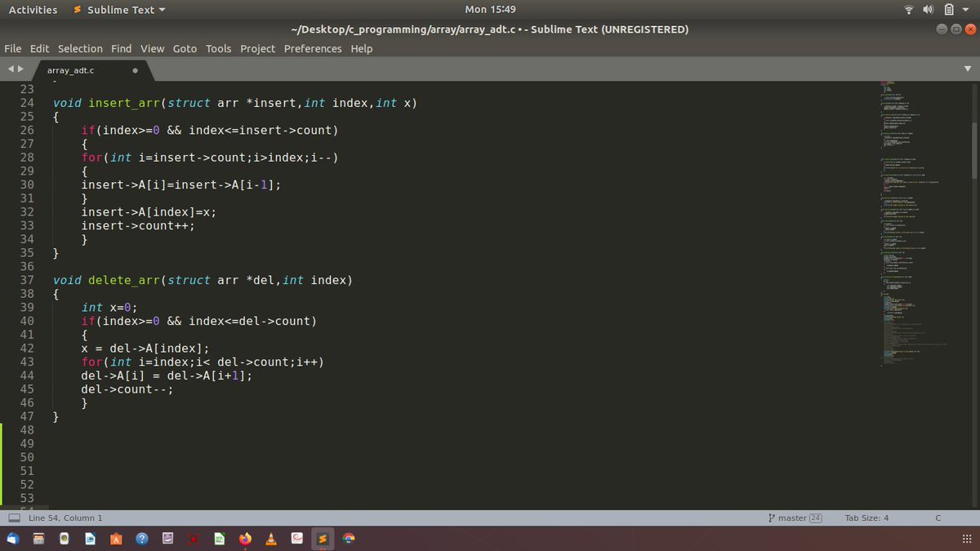Open the Wi-Fi status icon

click(909, 10)
